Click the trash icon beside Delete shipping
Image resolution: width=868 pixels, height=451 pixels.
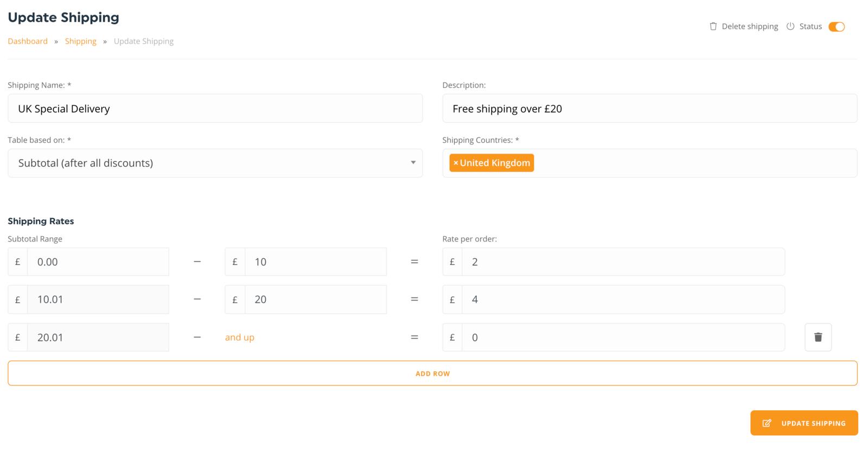[713, 27]
